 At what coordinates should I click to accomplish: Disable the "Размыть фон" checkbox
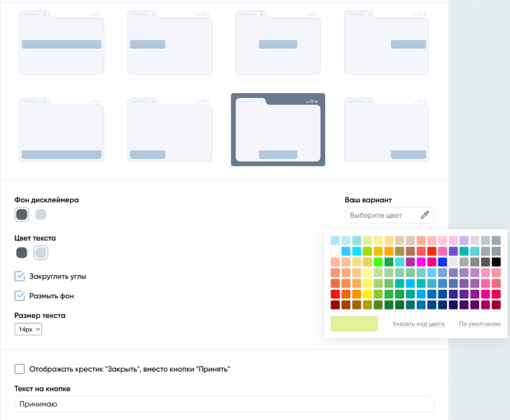(x=20, y=296)
